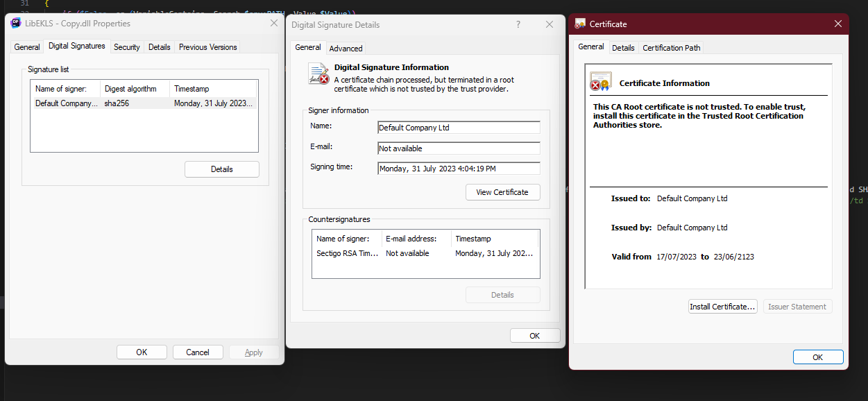The width and height of the screenshot is (868, 401).
Task: Switch to the Security tab
Action: [x=127, y=47]
